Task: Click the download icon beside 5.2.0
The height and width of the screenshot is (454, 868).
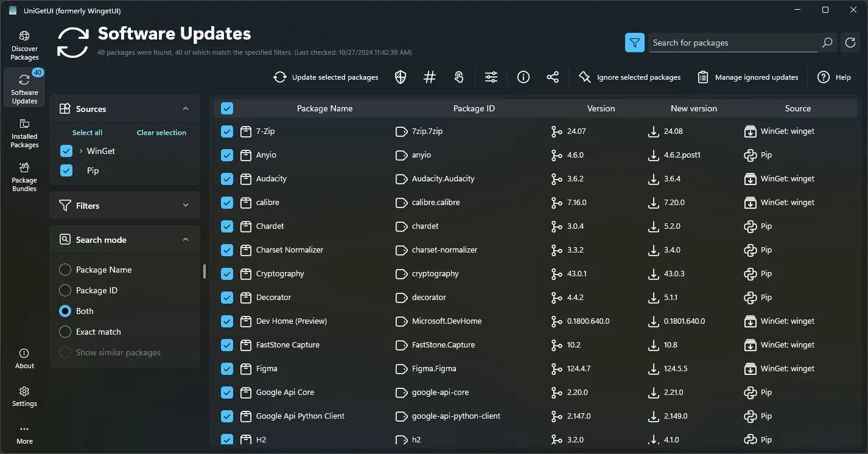Action: coord(654,226)
